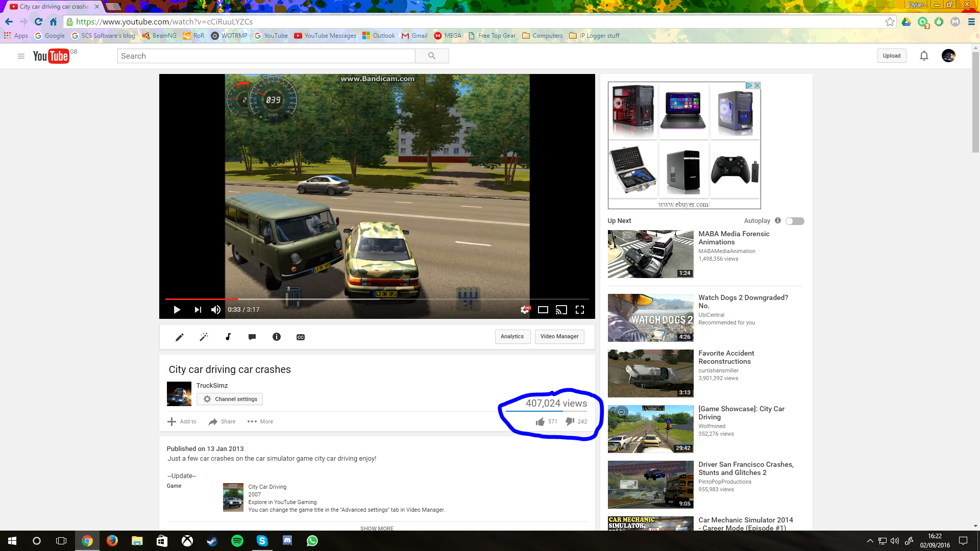This screenshot has height=551, width=980.
Task: Open the audio music note tool
Action: click(x=228, y=337)
